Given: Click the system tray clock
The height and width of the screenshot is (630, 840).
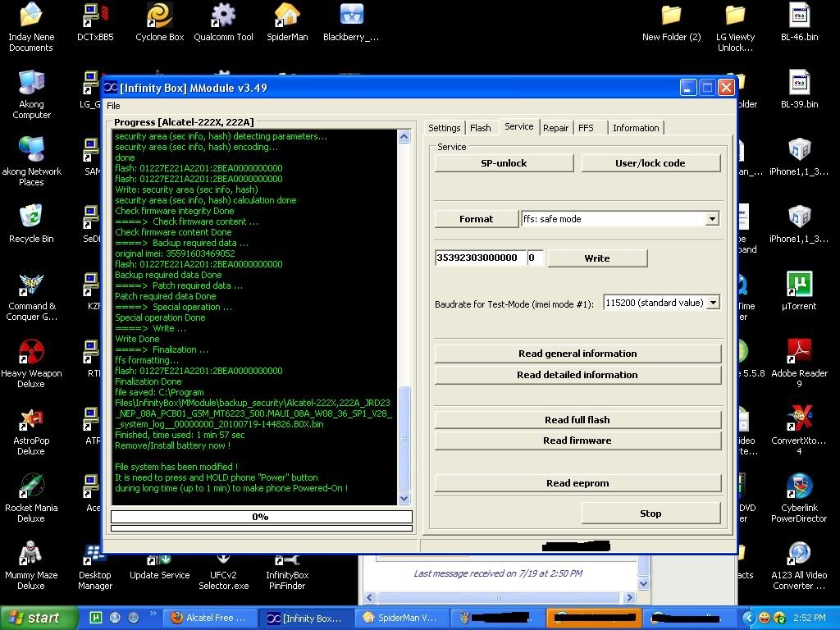Looking at the screenshot, I should point(810,618).
